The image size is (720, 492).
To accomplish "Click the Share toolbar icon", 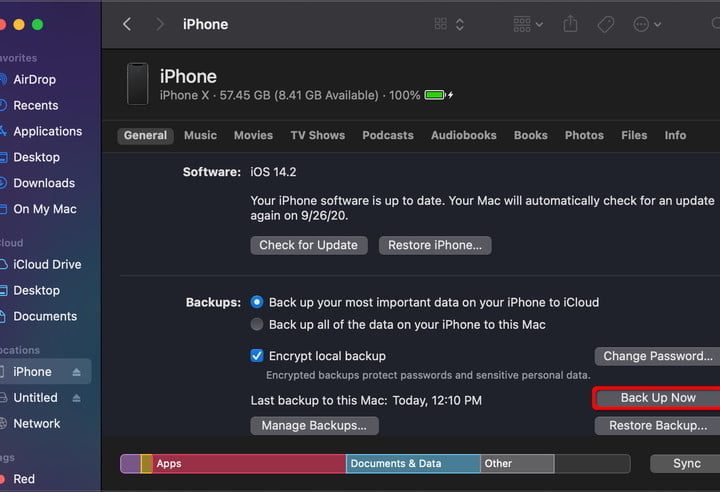I will [570, 24].
